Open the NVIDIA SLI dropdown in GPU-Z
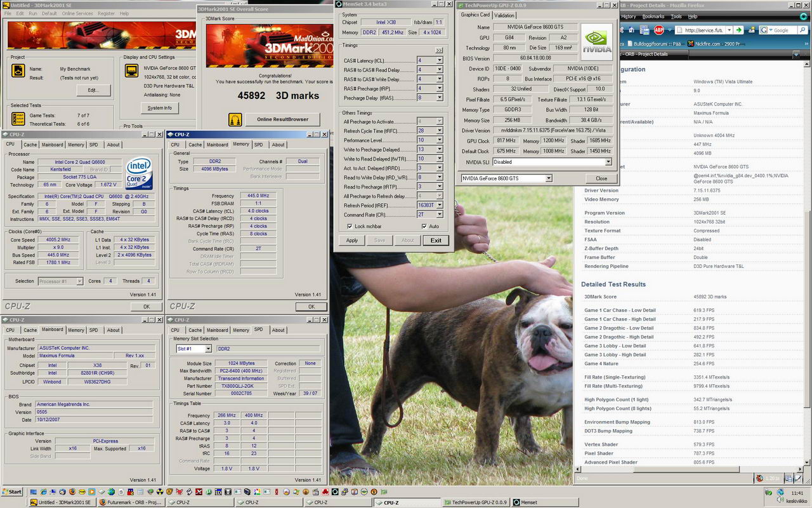The height and width of the screenshot is (508, 812). 608,162
